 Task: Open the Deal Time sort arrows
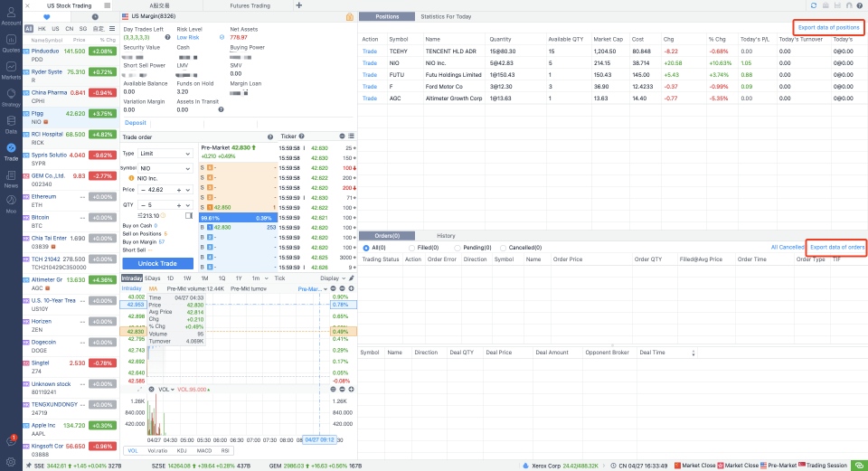point(693,353)
